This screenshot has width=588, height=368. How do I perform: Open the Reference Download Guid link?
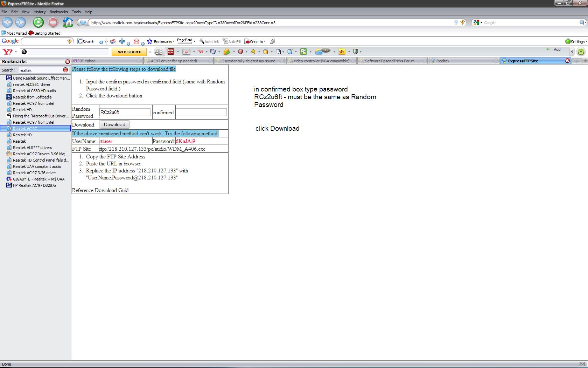click(100, 190)
